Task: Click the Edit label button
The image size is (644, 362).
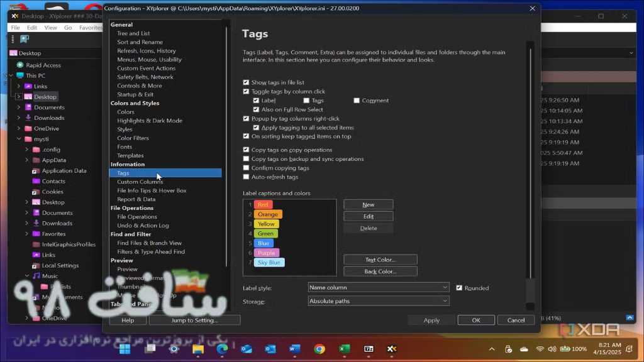Action: point(369,216)
